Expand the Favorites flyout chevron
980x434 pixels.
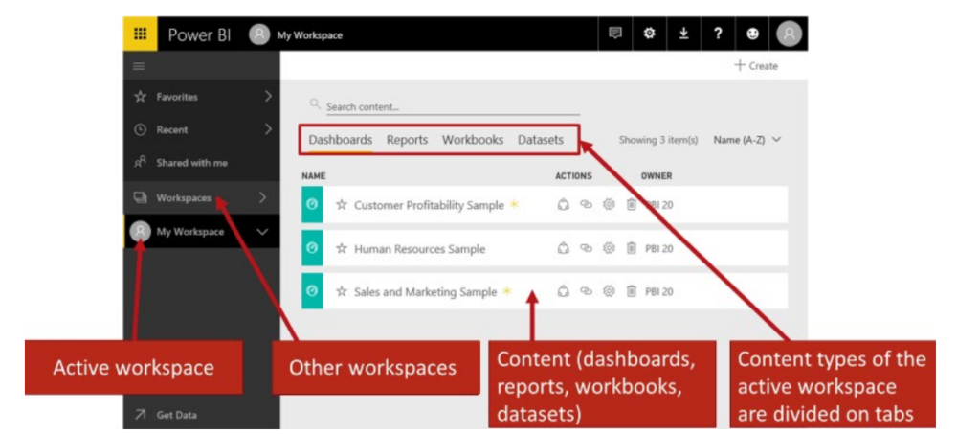pyautogui.click(x=269, y=97)
